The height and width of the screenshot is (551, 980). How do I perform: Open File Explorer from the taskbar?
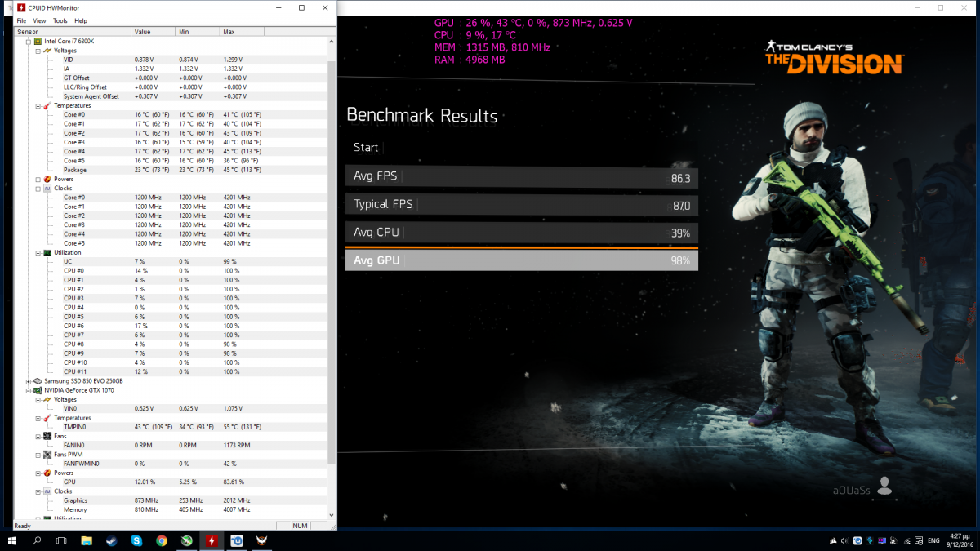pyautogui.click(x=87, y=540)
